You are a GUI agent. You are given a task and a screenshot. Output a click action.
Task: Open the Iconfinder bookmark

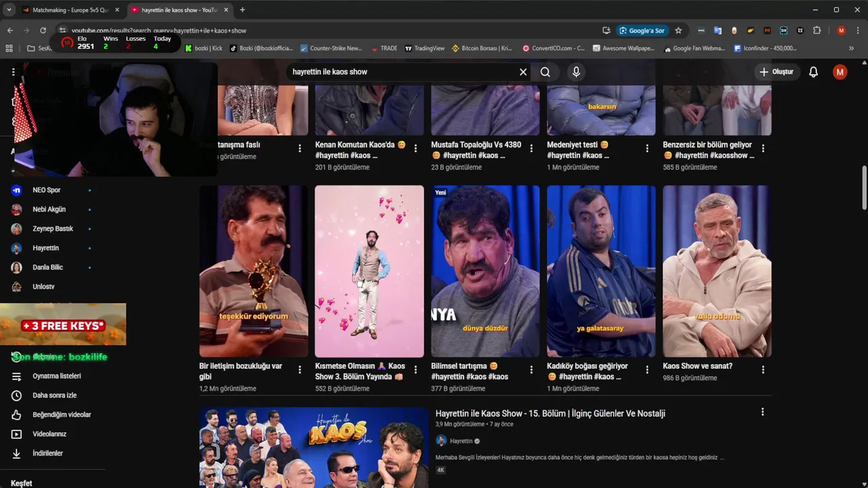point(765,48)
